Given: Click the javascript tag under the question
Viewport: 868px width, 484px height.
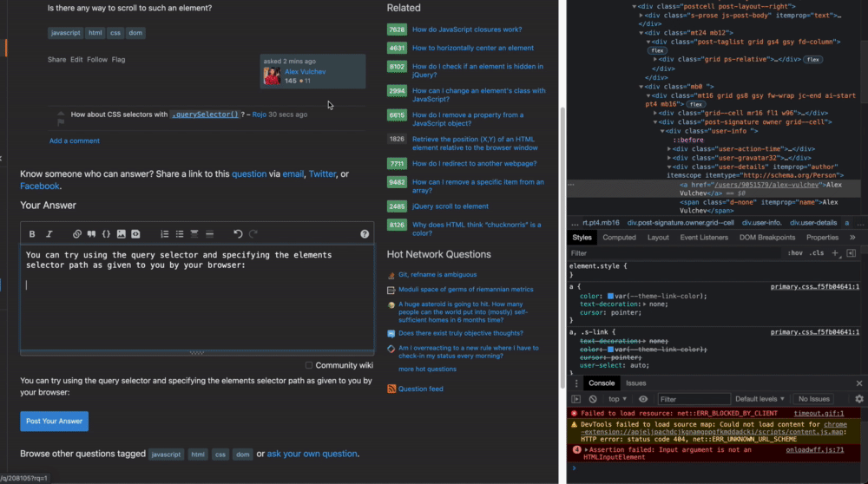Looking at the screenshot, I should [65, 33].
